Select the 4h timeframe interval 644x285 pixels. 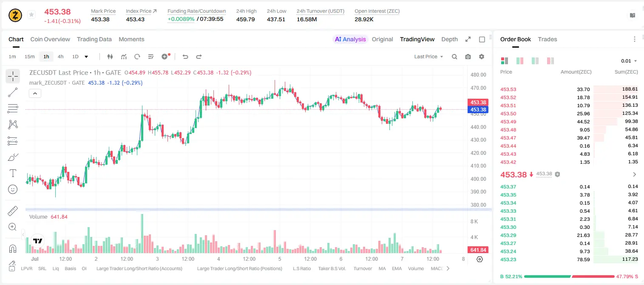click(x=60, y=57)
